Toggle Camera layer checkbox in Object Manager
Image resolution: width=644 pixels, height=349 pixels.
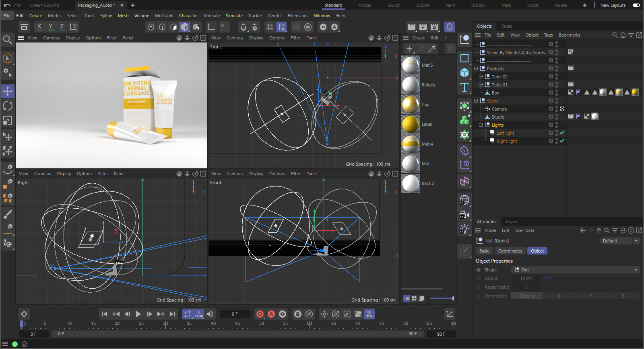(551, 109)
